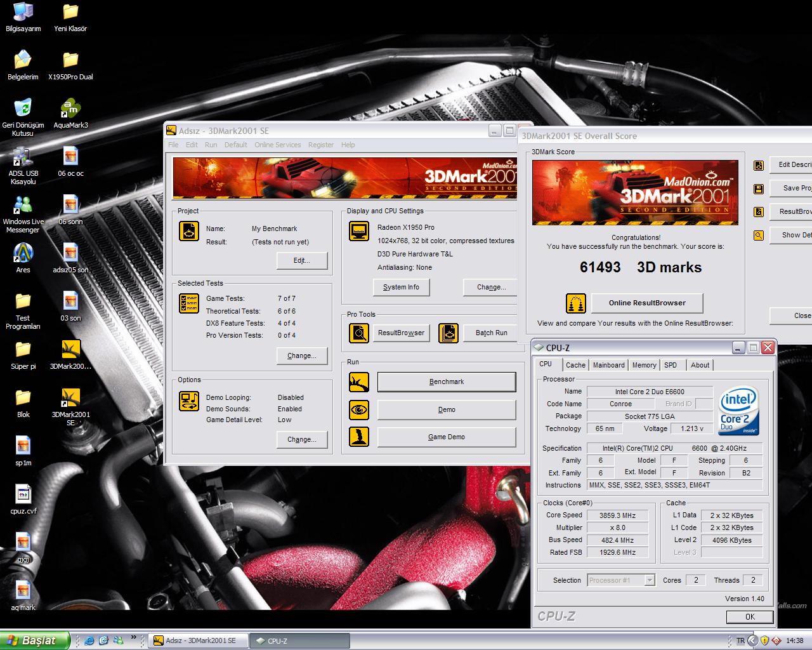Click the Batch Run icon in Pro Tools
The width and height of the screenshot is (812, 650).
click(449, 333)
